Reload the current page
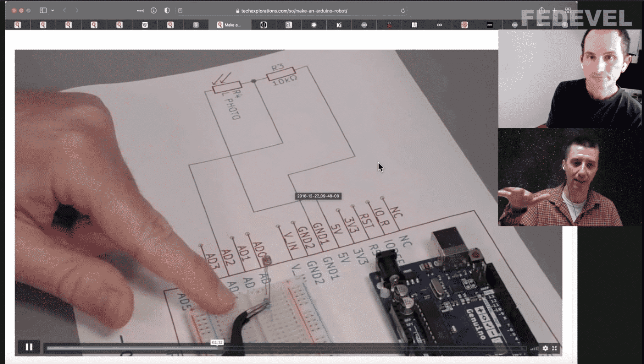This screenshot has width=644, height=364. coord(402,11)
